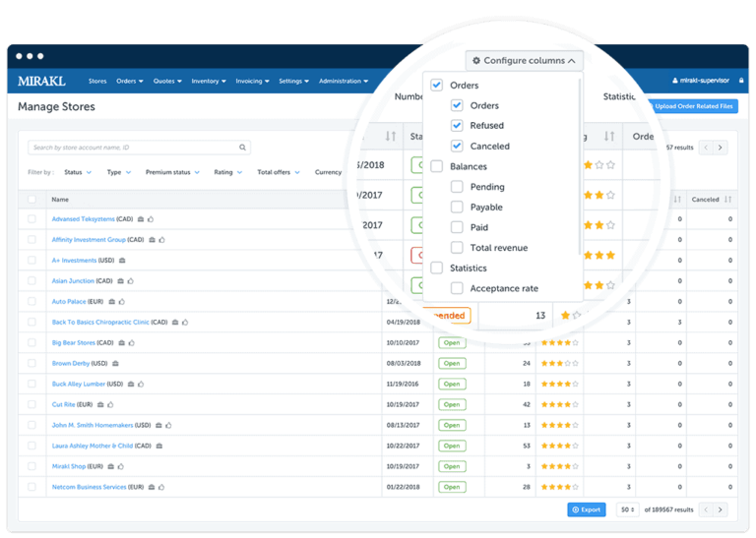This screenshot has height=538, width=756.
Task: Uncheck the Refused column checkbox
Action: click(x=457, y=126)
